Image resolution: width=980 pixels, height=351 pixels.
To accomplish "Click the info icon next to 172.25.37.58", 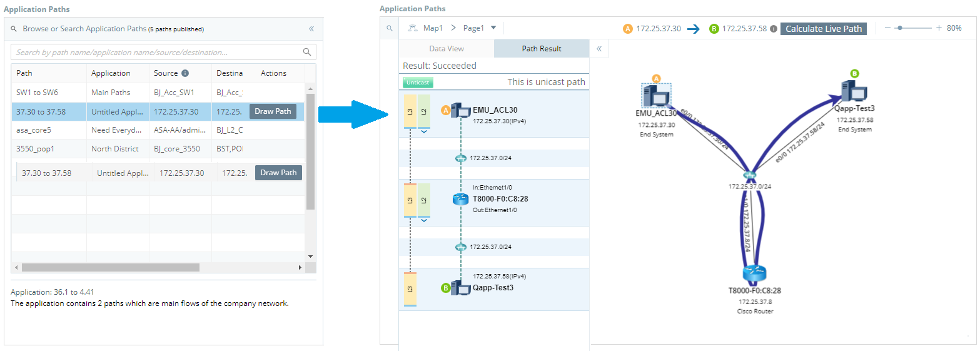I will pos(774,29).
